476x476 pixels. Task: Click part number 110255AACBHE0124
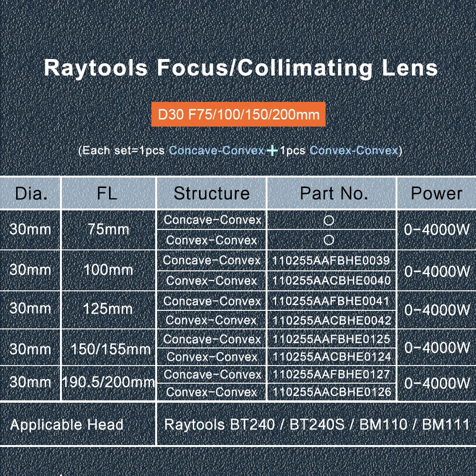[332, 357]
